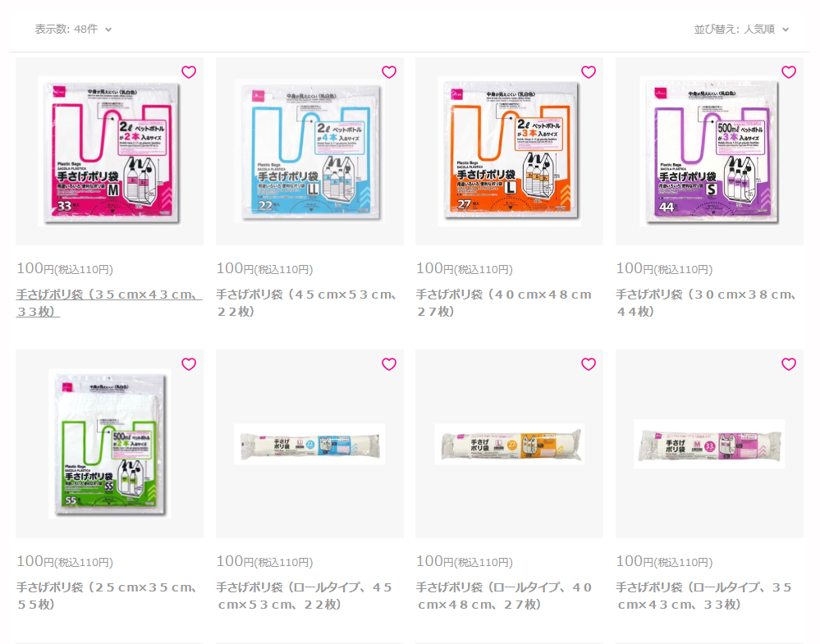
Task: Open orange L size bag product image
Action: pyautogui.click(x=510, y=152)
